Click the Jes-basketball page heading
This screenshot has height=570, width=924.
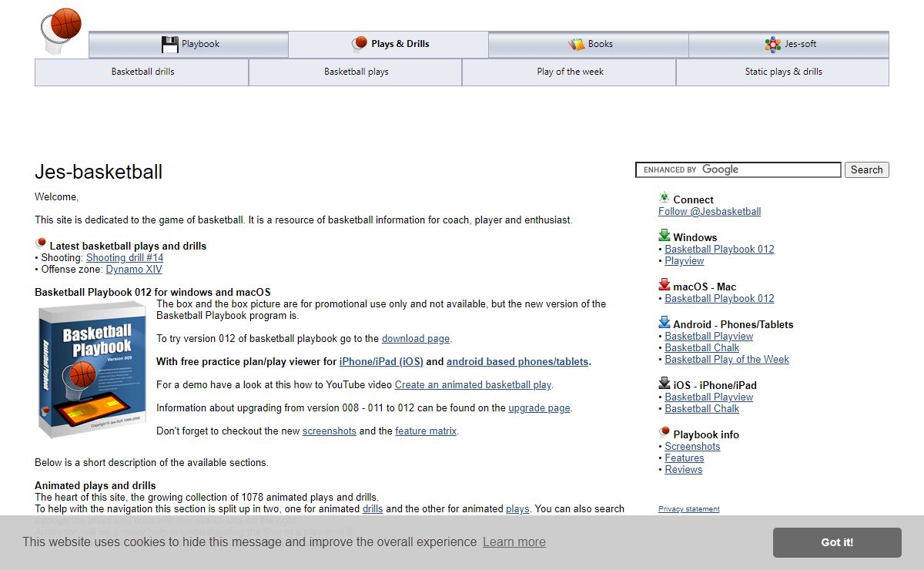99,172
